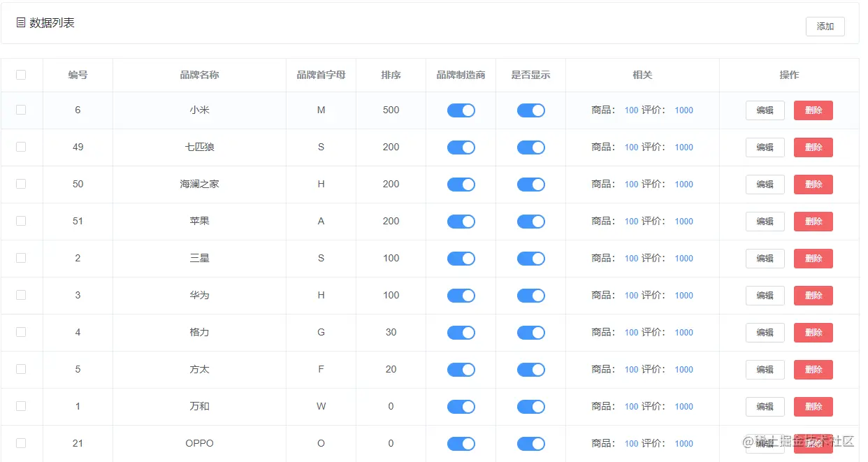Tick the select-all checkbox in table header
868x462 pixels.
coord(21,75)
